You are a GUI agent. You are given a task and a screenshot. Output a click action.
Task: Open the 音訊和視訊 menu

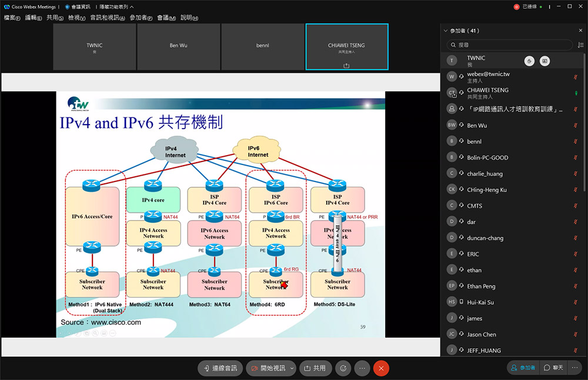(107, 18)
